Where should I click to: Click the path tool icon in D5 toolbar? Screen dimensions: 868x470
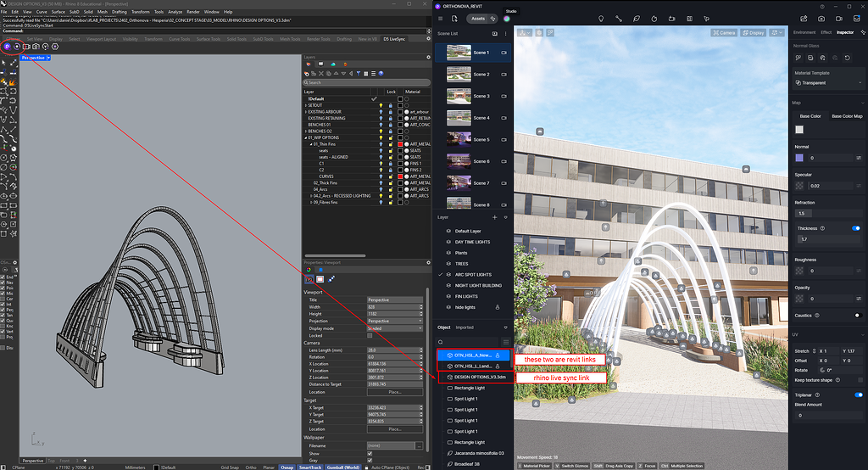(619, 19)
